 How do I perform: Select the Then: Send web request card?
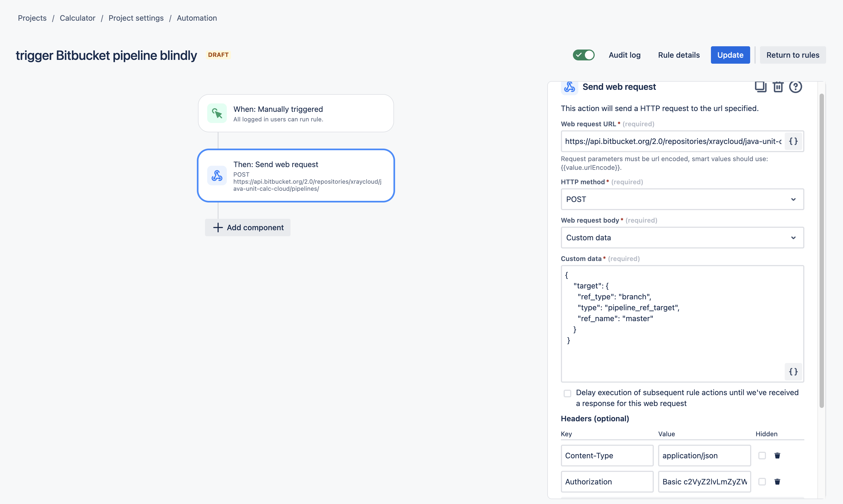tap(296, 176)
